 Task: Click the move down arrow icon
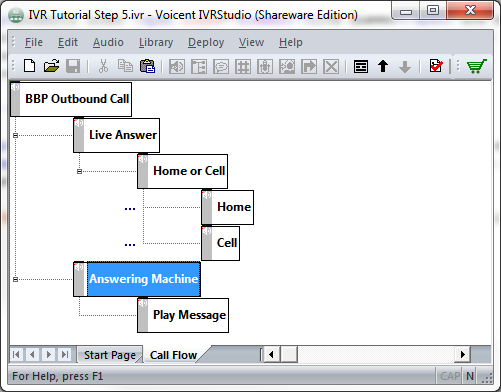point(405,67)
